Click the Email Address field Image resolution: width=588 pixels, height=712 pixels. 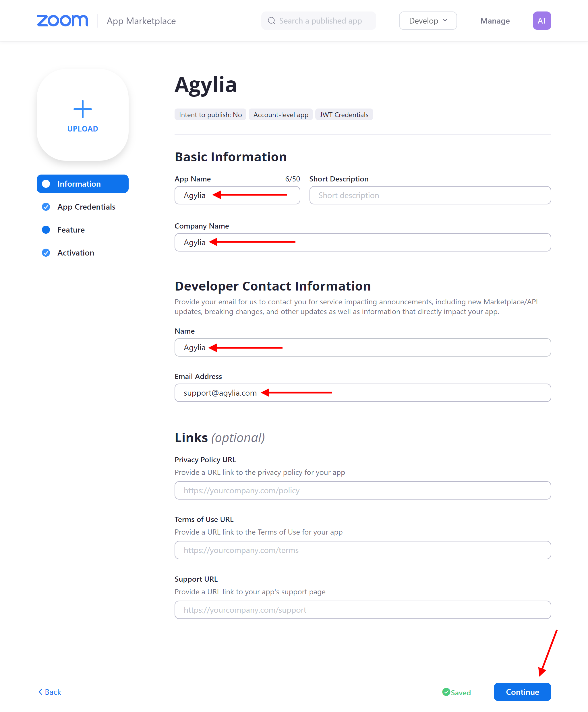point(363,392)
